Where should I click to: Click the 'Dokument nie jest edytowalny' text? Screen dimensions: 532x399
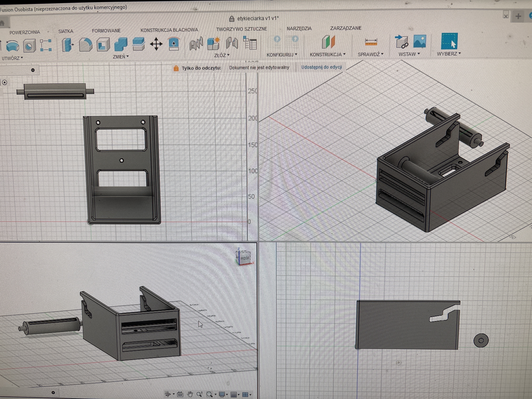[x=259, y=68]
